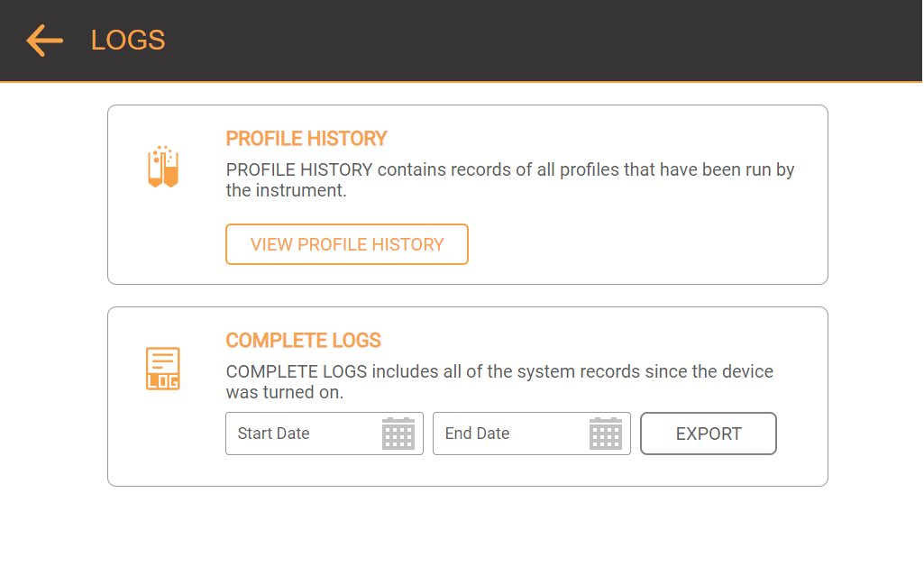Click the Profile History description paragraph

[510, 179]
